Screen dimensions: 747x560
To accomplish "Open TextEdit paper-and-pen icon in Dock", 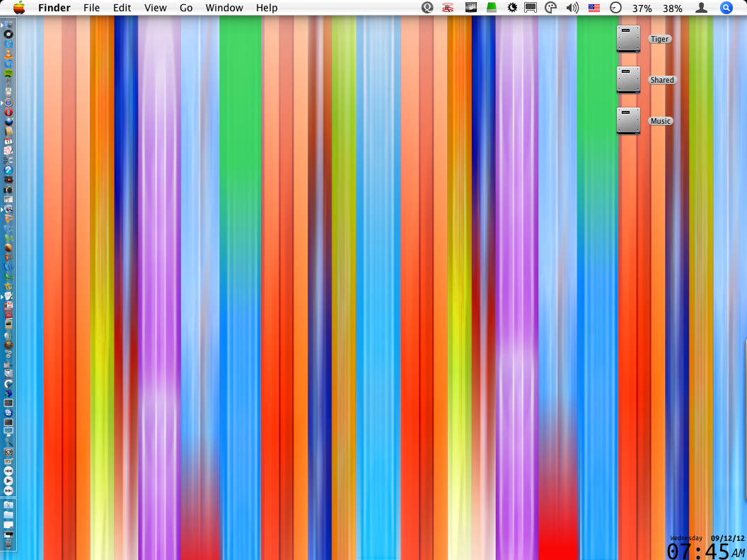I will click(x=8, y=296).
